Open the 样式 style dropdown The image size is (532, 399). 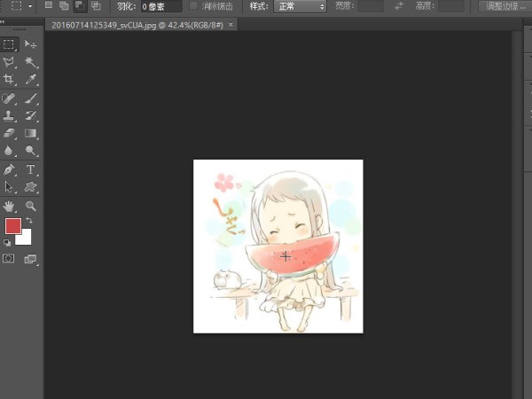point(300,6)
